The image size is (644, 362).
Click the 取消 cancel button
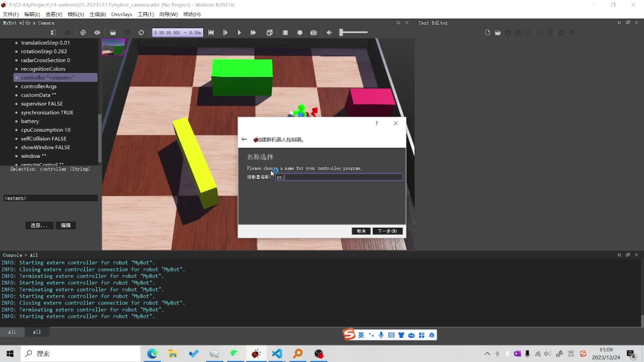point(361,231)
